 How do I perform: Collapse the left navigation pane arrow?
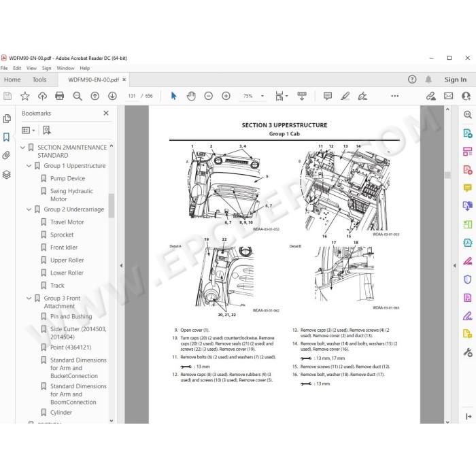(121, 266)
